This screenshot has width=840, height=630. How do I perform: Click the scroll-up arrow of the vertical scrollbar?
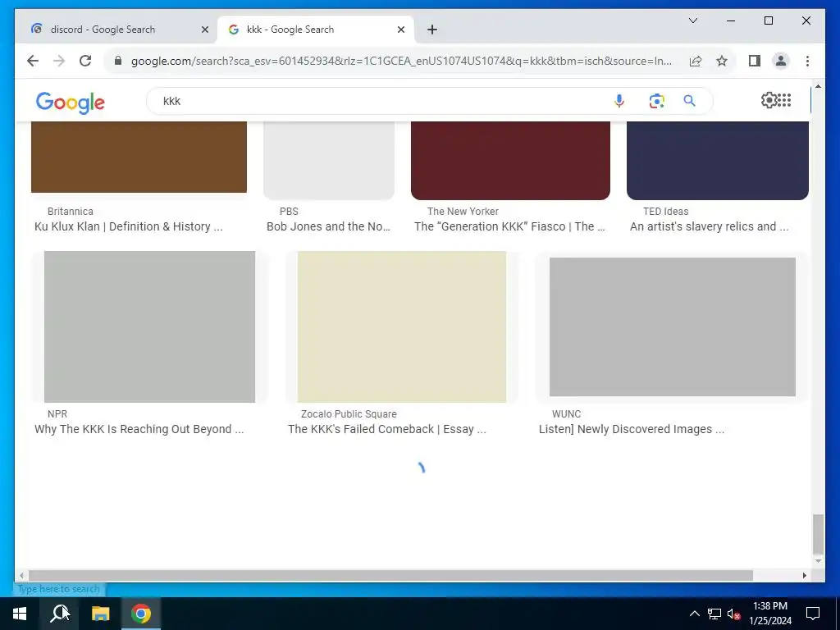click(818, 85)
